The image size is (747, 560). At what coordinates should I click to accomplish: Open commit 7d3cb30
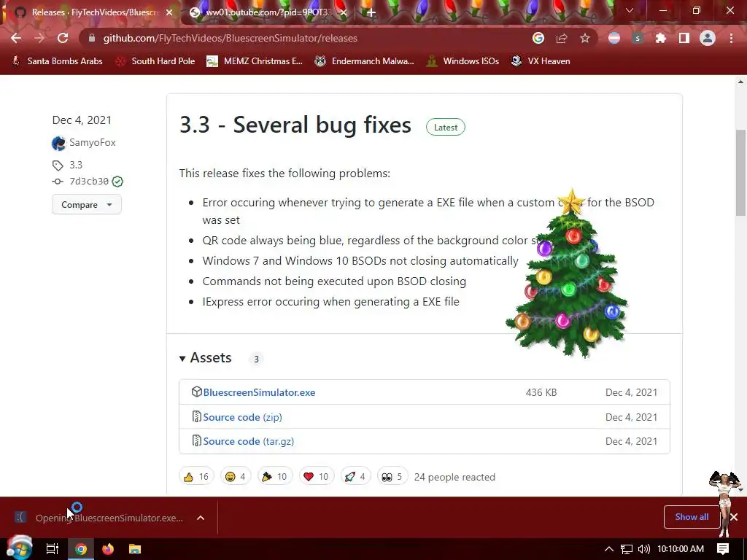point(89,181)
